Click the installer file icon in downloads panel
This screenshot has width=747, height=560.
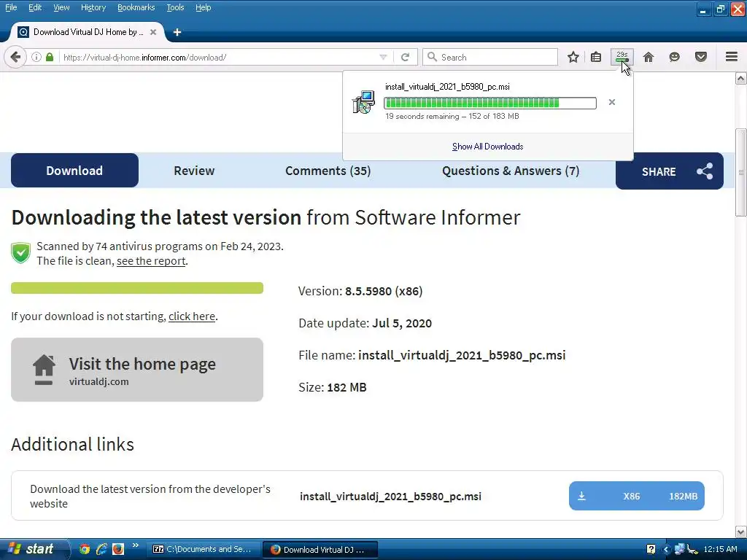point(363,102)
